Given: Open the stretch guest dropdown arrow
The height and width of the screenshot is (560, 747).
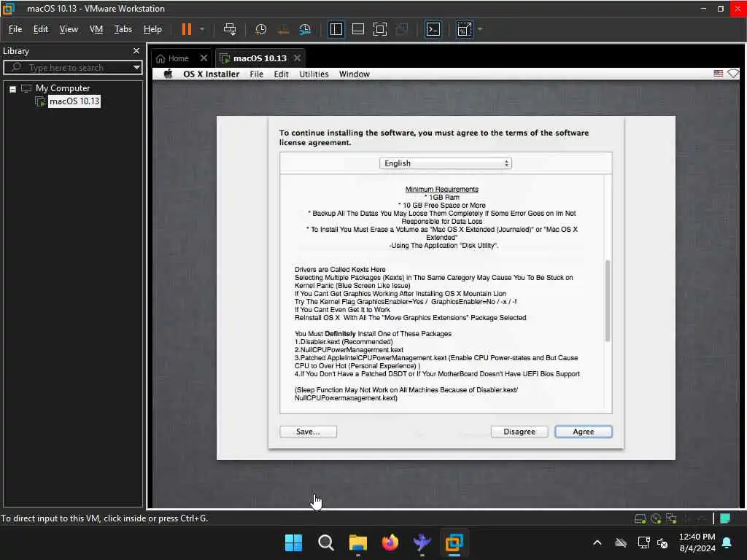Looking at the screenshot, I should [480, 29].
